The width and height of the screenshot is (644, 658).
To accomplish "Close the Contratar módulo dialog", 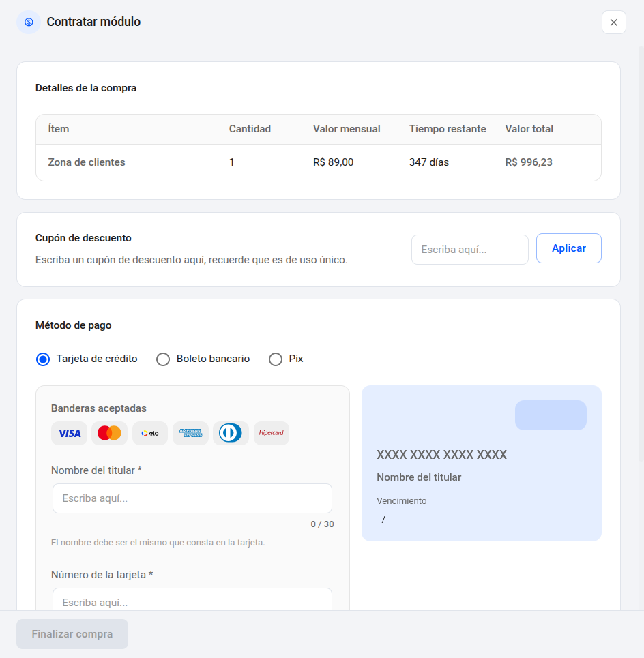I will (x=614, y=23).
